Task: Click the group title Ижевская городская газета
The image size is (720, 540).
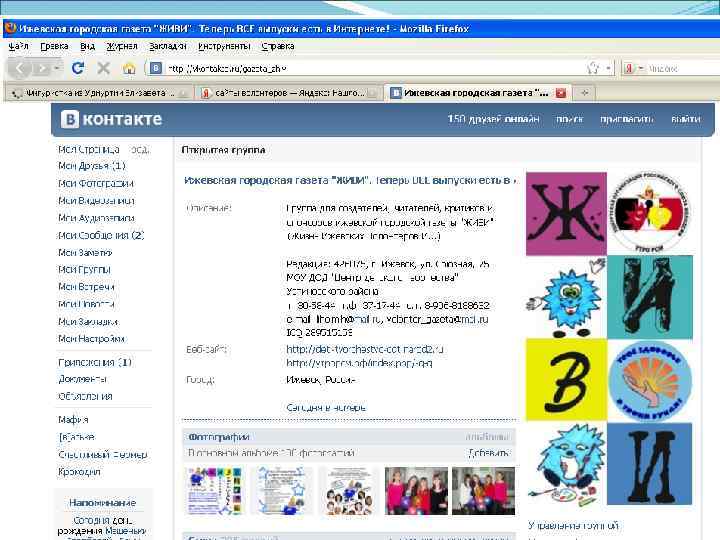Action: click(349, 180)
